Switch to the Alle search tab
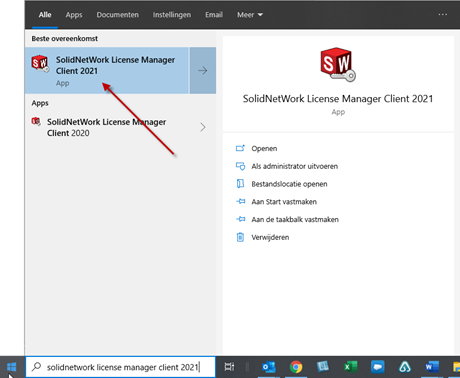The height and width of the screenshot is (378, 460). [x=45, y=15]
